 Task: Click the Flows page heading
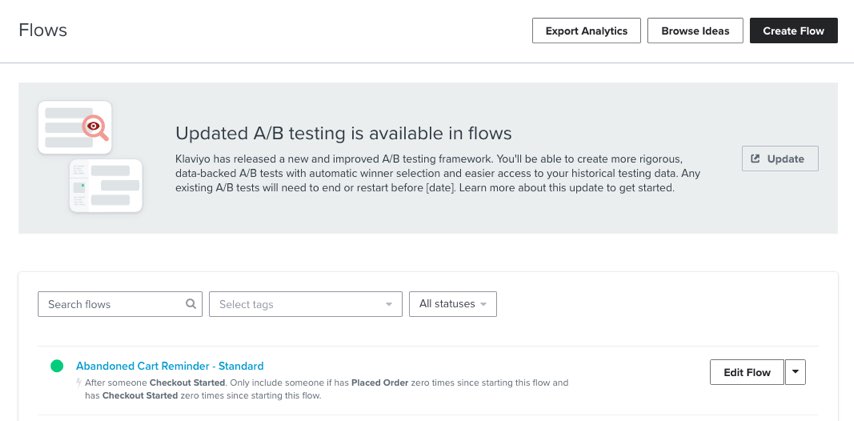coord(43,30)
